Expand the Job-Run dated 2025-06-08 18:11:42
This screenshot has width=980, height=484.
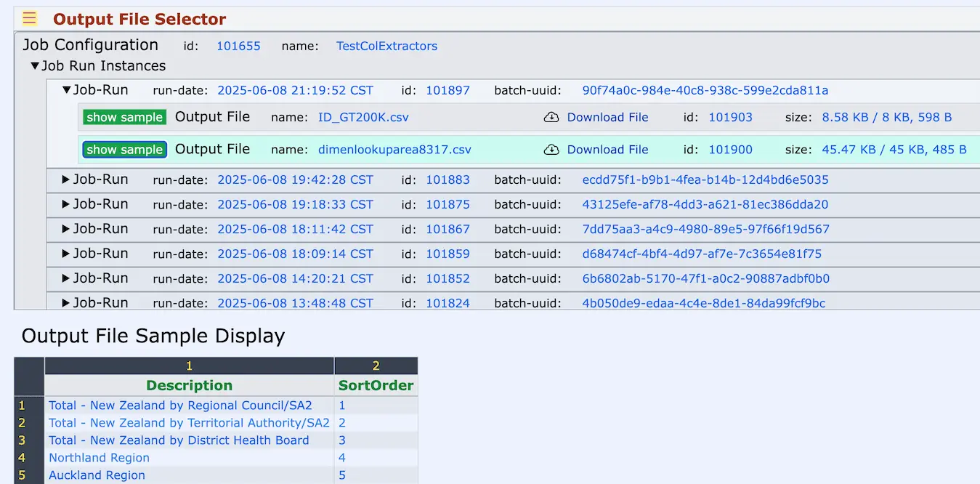67,229
